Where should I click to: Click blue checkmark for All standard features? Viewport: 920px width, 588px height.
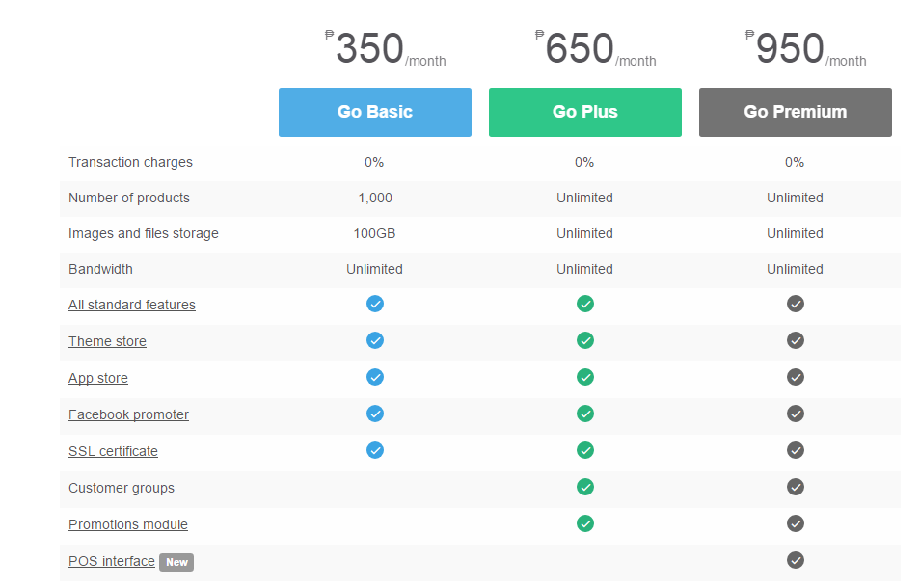tap(375, 304)
